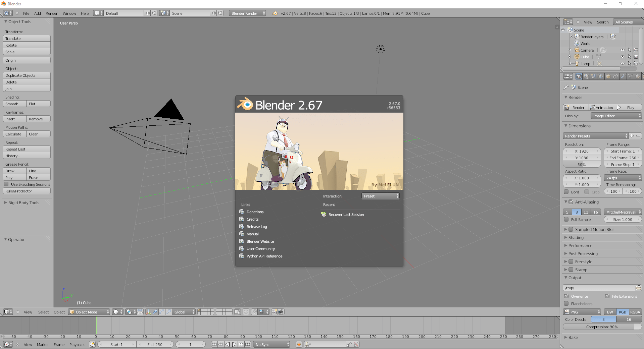Open the Render properties tab icon
The width and height of the screenshot is (644, 349).
point(579,76)
